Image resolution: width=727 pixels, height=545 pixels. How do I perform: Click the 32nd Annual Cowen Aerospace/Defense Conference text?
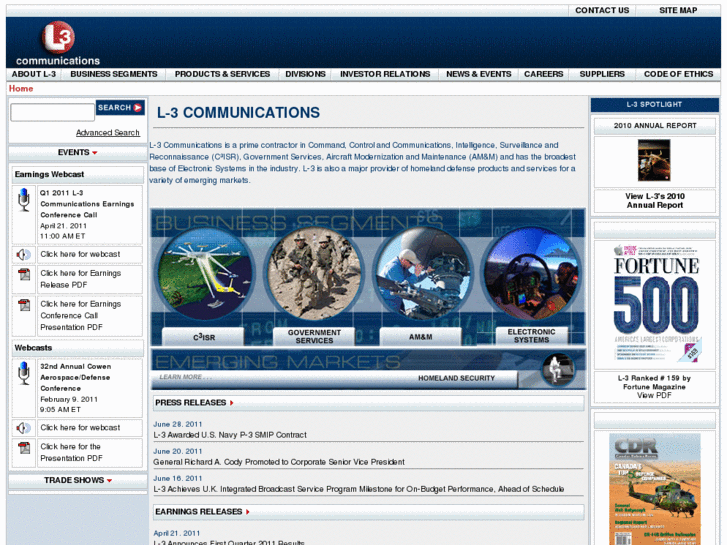[75, 377]
